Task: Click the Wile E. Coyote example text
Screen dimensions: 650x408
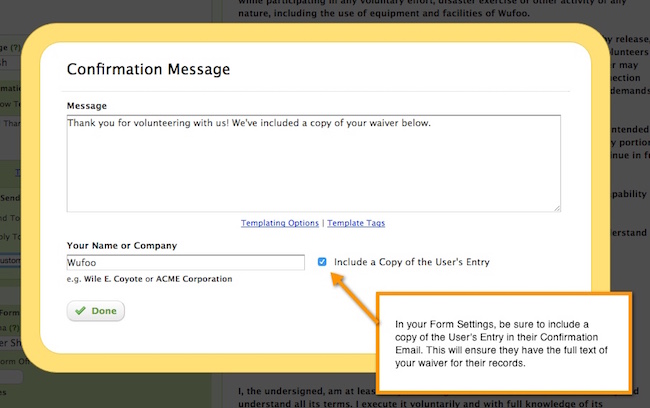Action: click(x=113, y=279)
